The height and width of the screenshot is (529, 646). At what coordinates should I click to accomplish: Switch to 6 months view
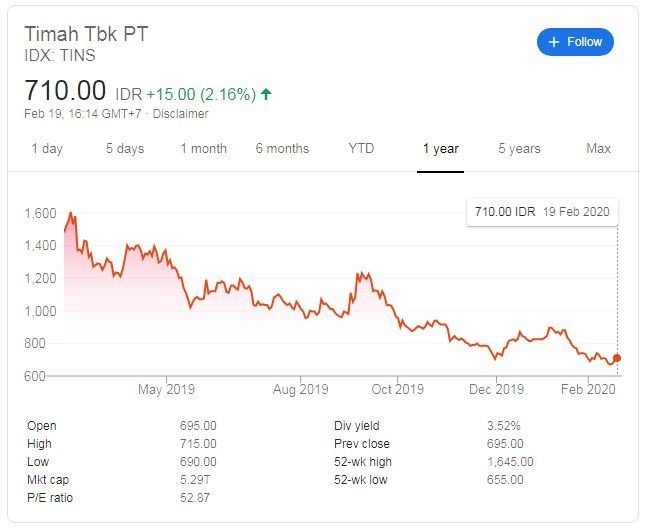(x=282, y=148)
